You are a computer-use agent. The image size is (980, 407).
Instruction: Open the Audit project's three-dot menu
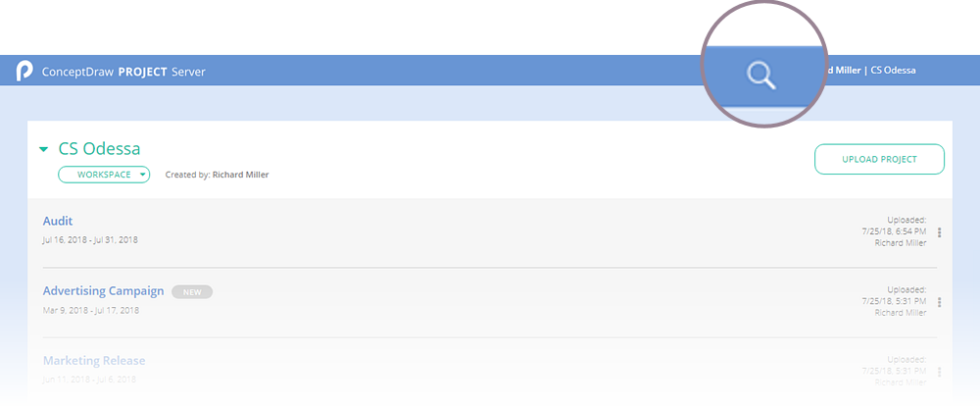939,232
